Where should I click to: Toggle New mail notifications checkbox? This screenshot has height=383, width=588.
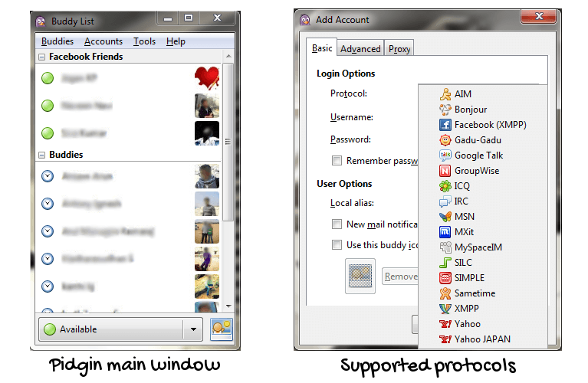(x=337, y=224)
